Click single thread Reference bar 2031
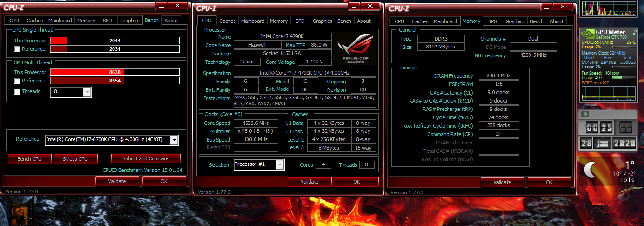644x226 pixels. click(115, 49)
